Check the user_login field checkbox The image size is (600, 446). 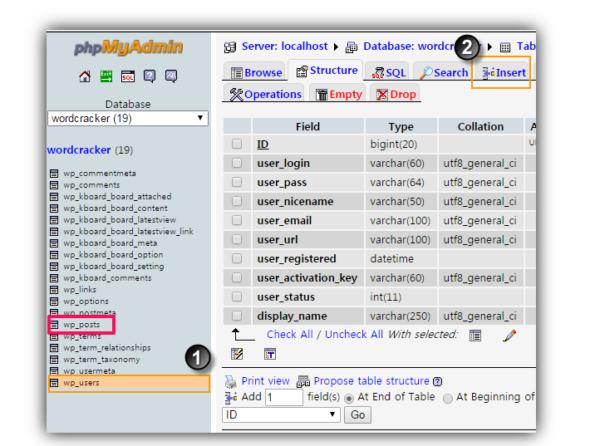click(x=237, y=163)
